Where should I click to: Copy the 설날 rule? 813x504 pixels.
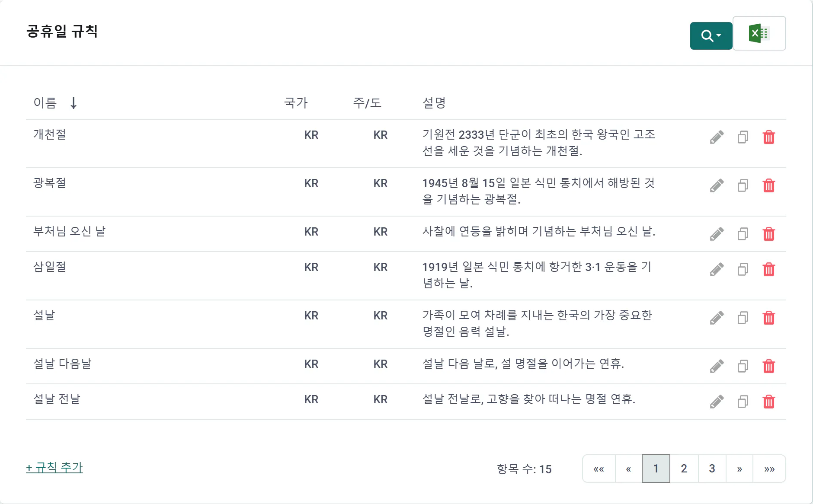[743, 318]
